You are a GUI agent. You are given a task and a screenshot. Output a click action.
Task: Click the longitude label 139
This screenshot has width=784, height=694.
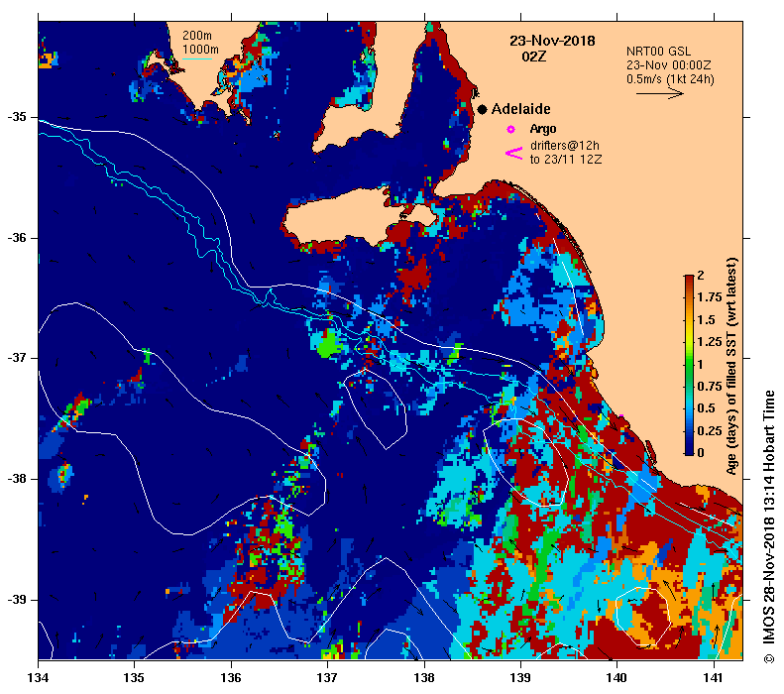[x=520, y=677]
